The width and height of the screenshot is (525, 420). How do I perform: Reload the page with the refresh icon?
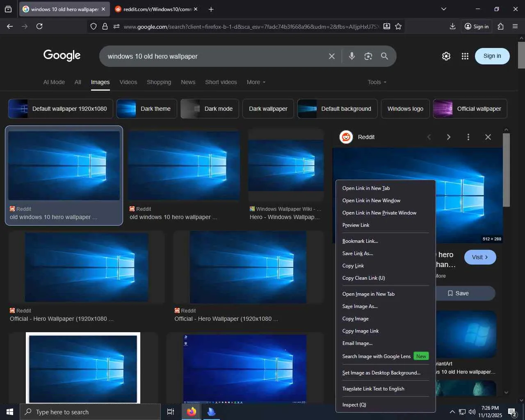pyautogui.click(x=39, y=26)
